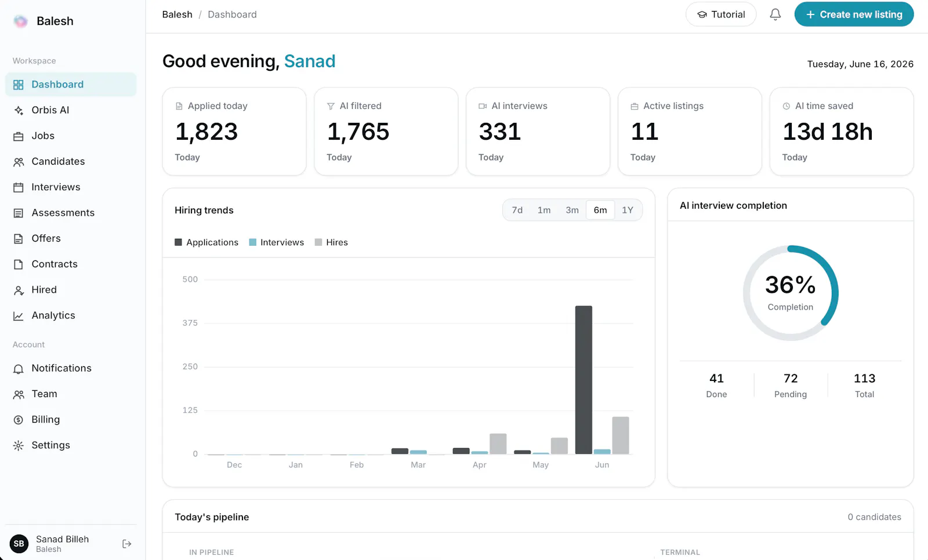Screen dimensions: 928x560
Task: Switch hiring trends to 7d range
Action: tap(517, 210)
